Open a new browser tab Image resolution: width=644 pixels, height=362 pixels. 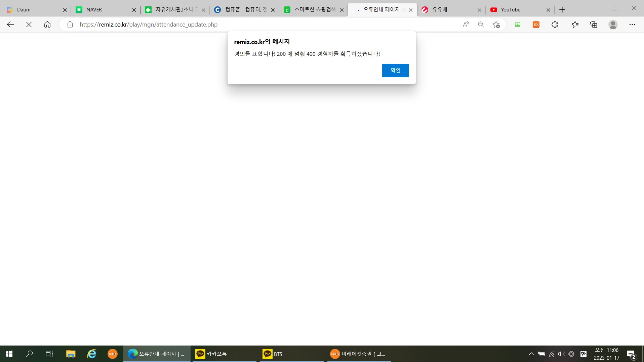(562, 10)
